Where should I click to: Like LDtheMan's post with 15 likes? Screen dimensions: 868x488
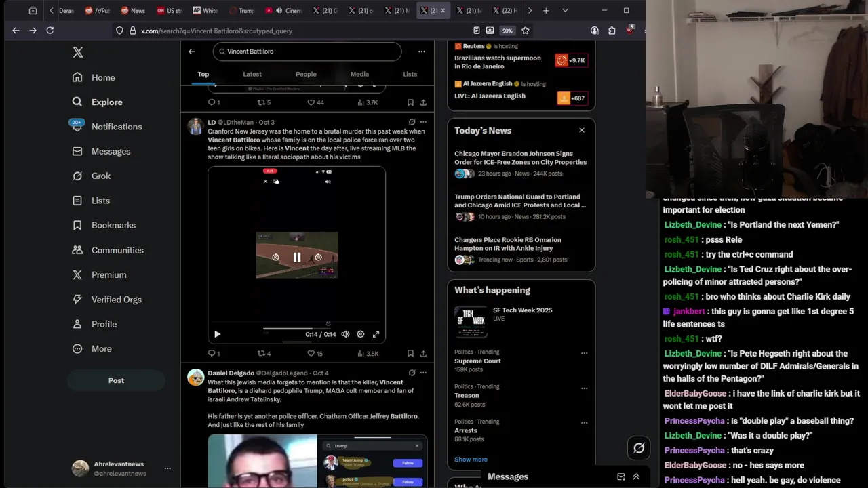tap(315, 353)
